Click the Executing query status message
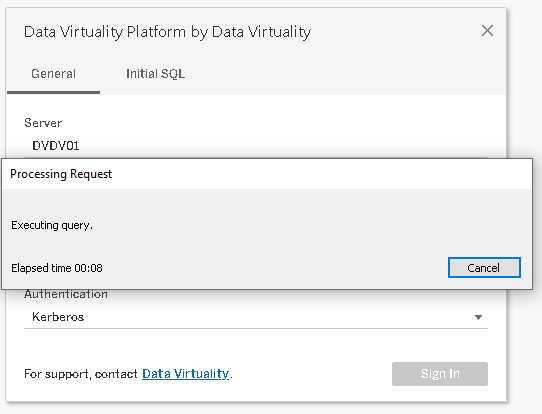Screen dimensions: 542x414 click(52, 225)
